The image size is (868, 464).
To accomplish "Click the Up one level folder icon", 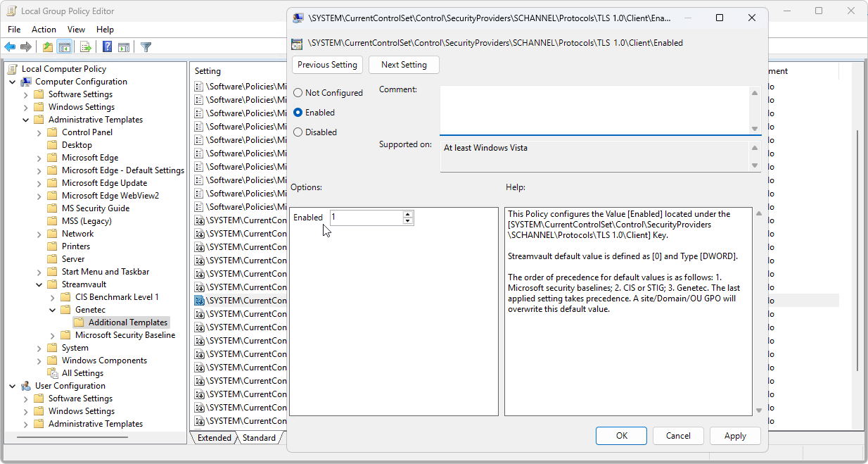I will click(x=46, y=47).
